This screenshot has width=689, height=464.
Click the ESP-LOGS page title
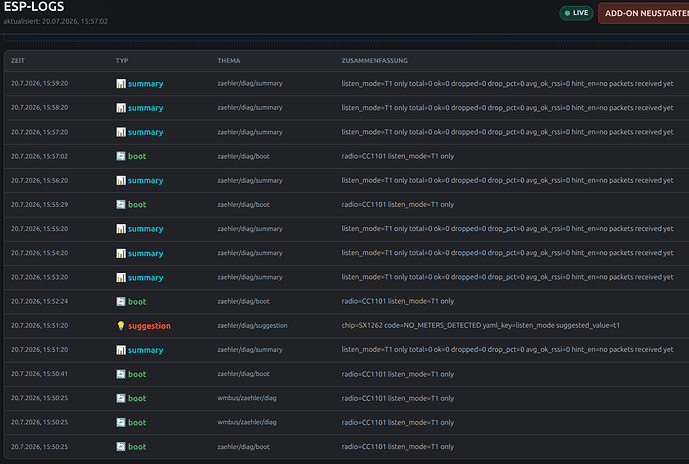click(x=34, y=7)
